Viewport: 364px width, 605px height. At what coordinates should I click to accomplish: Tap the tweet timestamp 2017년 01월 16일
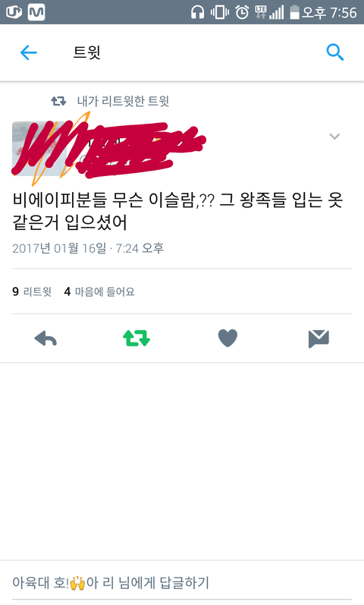[x=59, y=248]
